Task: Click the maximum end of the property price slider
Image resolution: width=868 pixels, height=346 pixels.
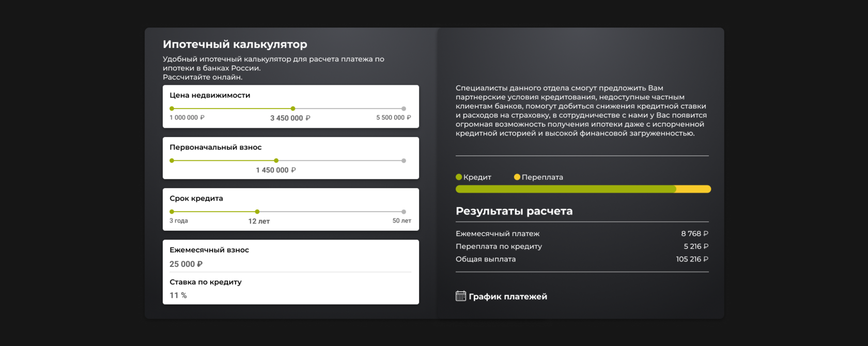Action: tap(404, 109)
